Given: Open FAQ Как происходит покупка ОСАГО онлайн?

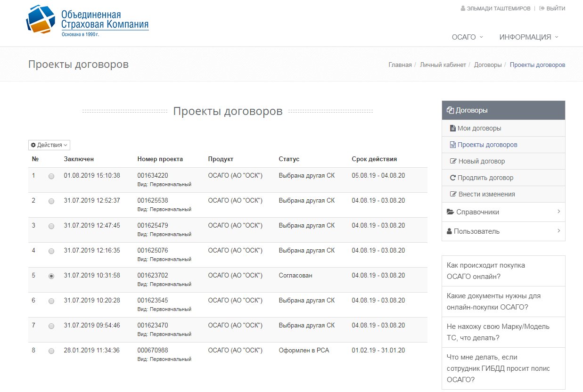Looking at the screenshot, I should point(503,271).
